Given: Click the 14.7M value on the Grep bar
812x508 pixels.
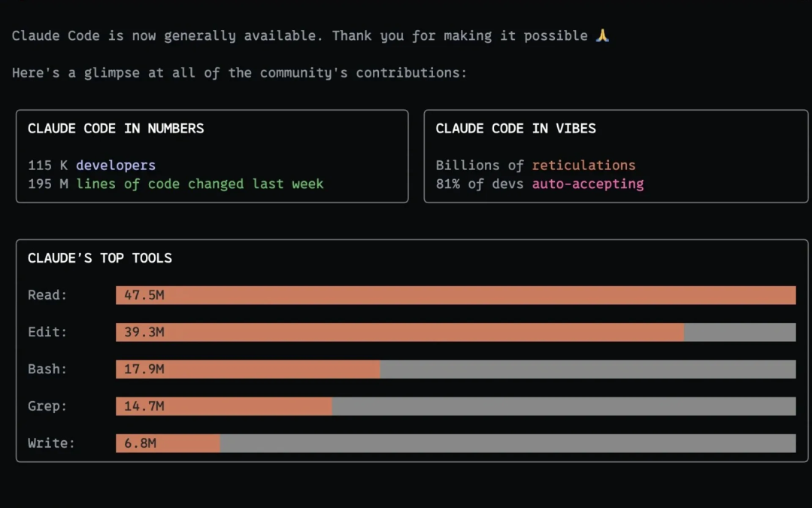Looking at the screenshot, I should [144, 406].
